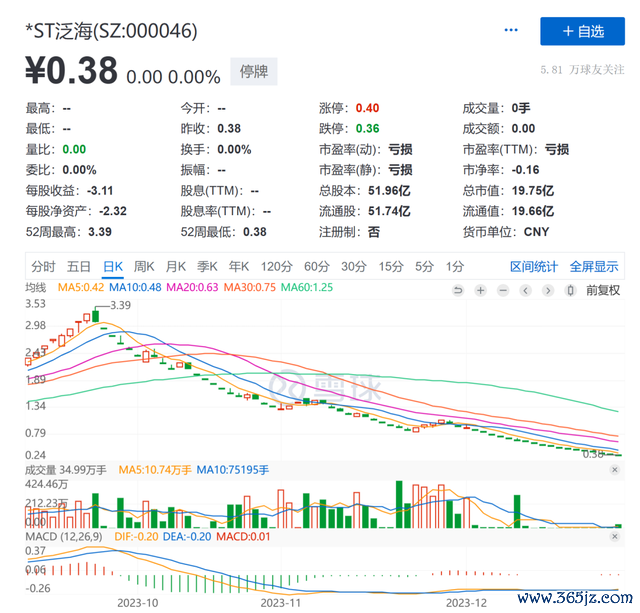Click the 每股收益 -3.11 value
Screen dimensions: 640x613
coord(100,191)
